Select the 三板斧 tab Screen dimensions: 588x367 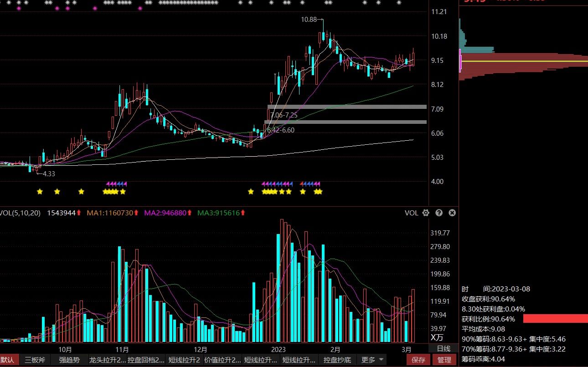click(35, 360)
